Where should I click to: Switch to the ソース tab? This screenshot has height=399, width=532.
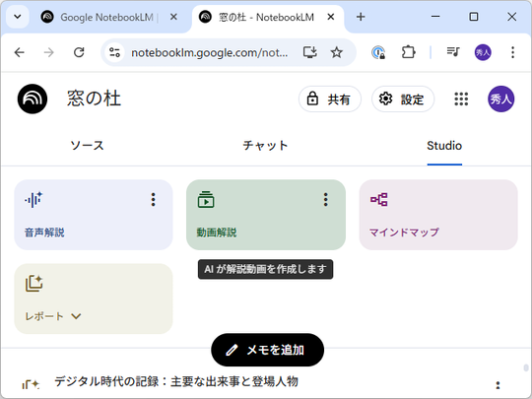tap(87, 146)
